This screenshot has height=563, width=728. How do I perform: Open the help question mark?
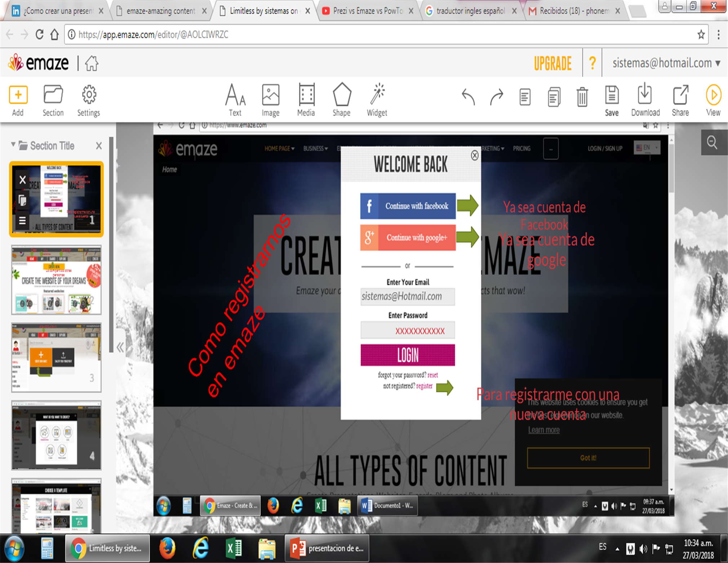coord(592,63)
